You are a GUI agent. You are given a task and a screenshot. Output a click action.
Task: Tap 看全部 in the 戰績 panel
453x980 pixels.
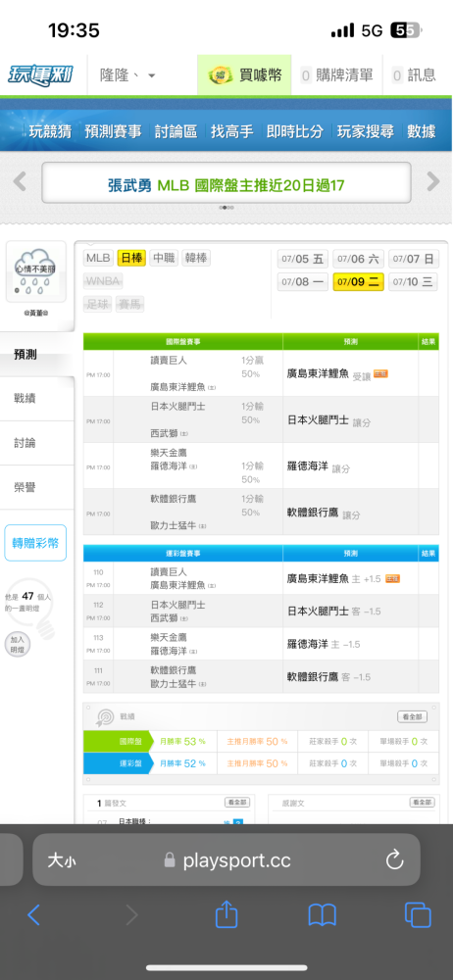click(413, 716)
